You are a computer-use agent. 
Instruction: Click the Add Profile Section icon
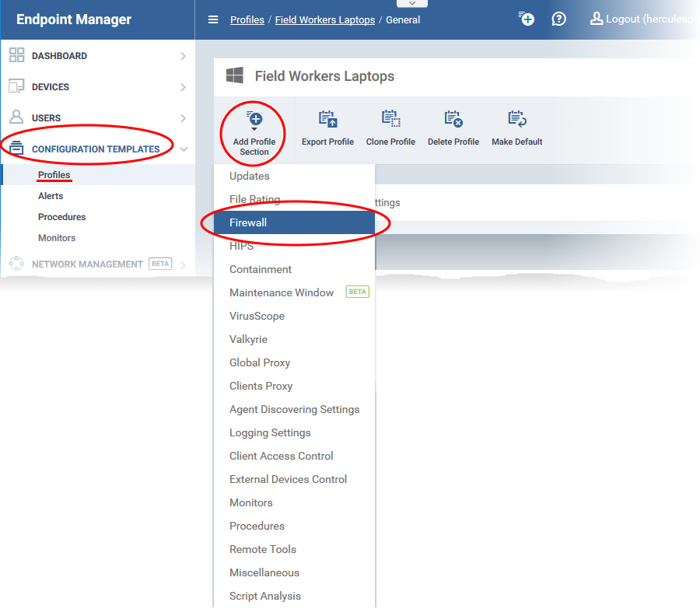tap(254, 119)
